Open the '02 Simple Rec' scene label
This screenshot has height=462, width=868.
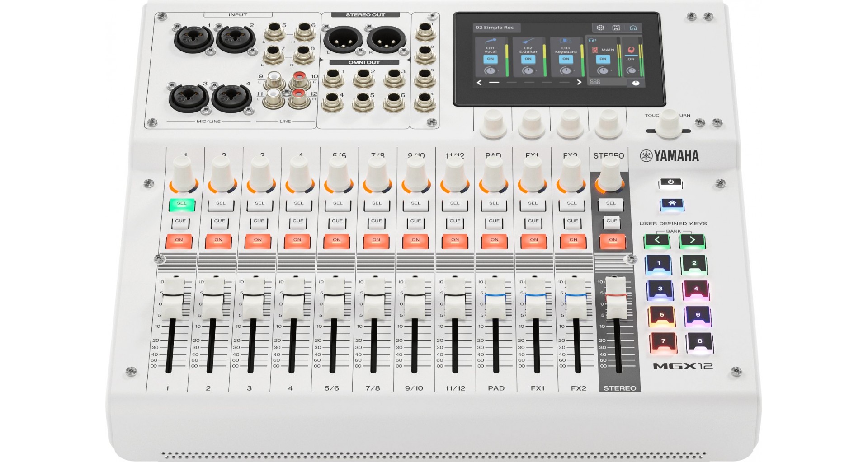coord(495,28)
